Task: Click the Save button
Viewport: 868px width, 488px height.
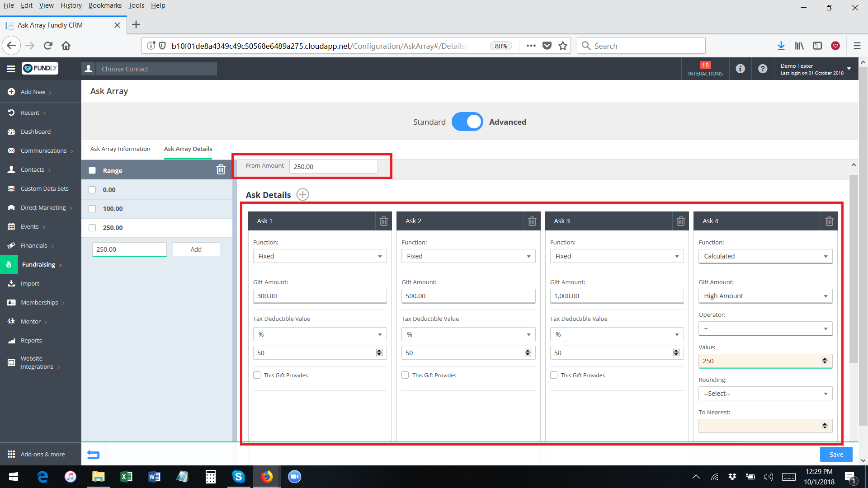Action: [836, 454]
